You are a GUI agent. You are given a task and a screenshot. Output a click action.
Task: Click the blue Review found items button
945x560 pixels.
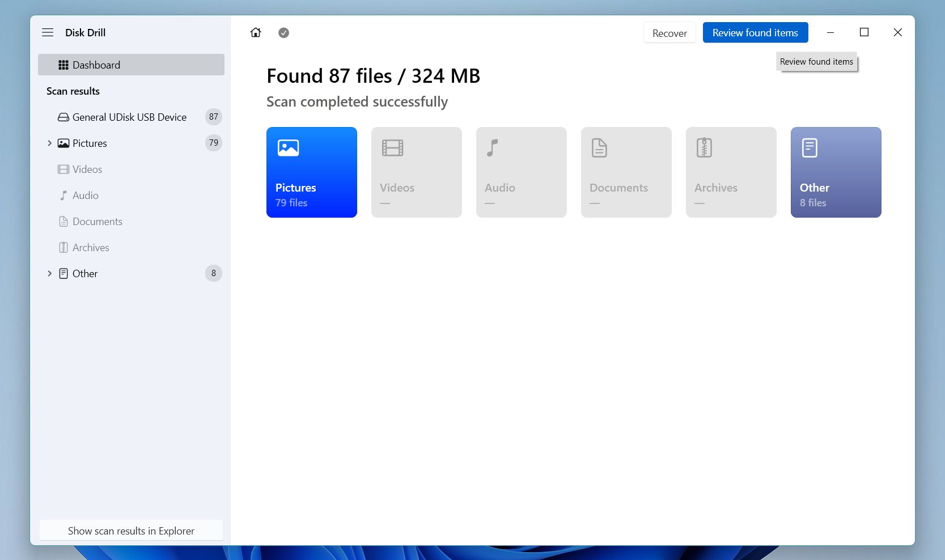point(755,33)
